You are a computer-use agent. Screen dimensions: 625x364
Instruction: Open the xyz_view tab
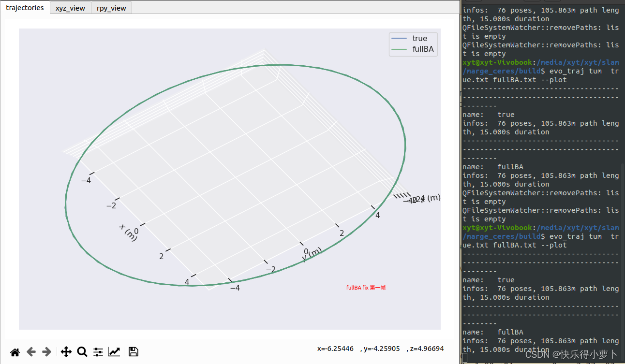pos(70,8)
